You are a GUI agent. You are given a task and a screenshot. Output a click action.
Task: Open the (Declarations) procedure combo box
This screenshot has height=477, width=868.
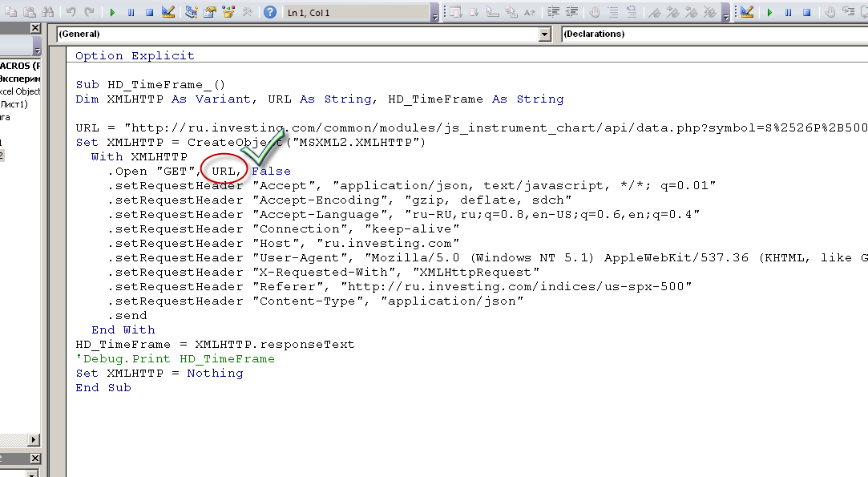pos(713,34)
